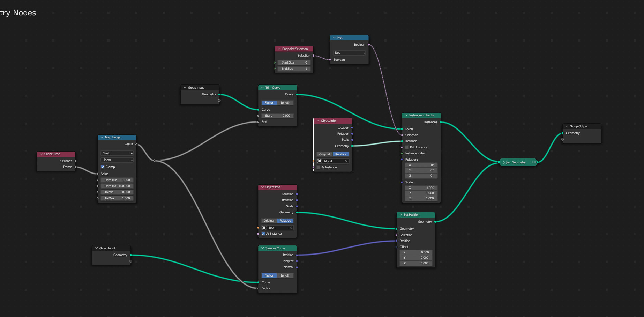The height and width of the screenshot is (317, 644).
Task: Click the Instance Index input socket
Action: (402, 153)
